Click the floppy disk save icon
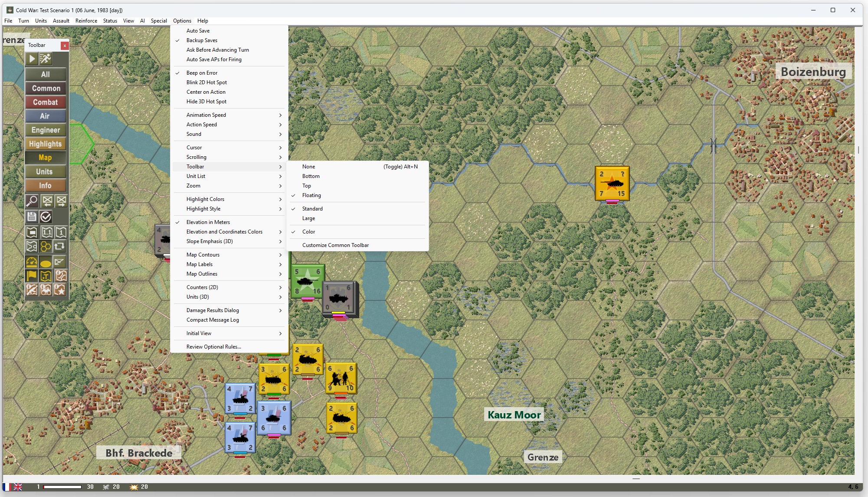Image resolution: width=868 pixels, height=497 pixels. [x=32, y=216]
